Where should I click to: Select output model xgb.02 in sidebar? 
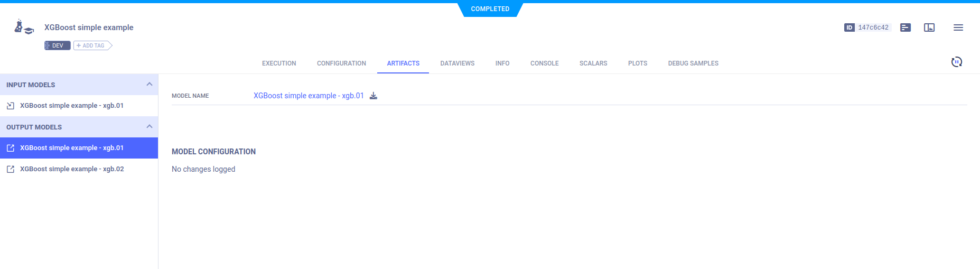point(72,169)
